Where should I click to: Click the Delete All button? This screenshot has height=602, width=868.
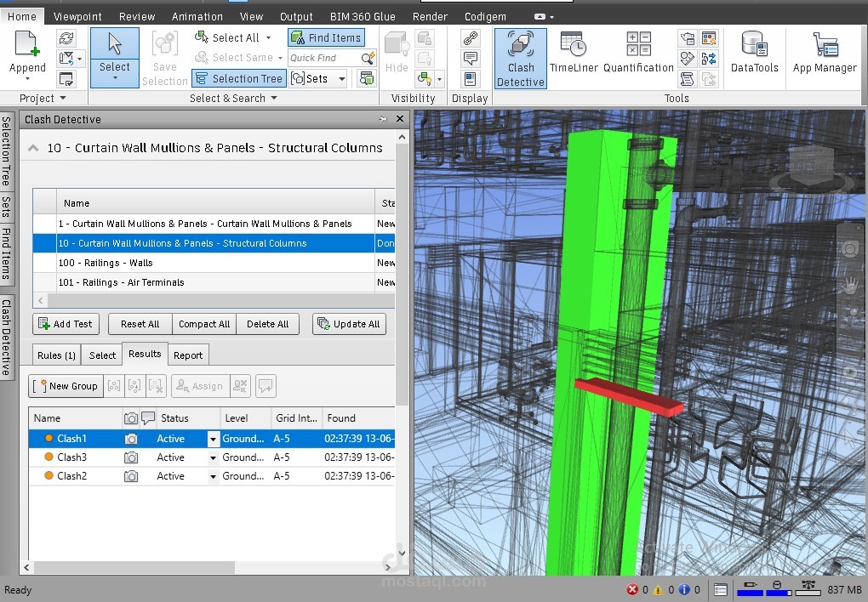tap(268, 324)
